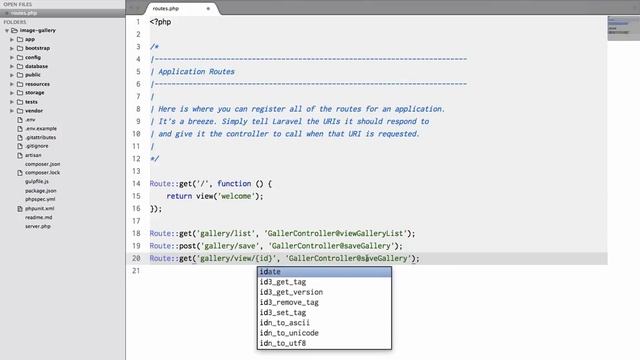Click the <?php opening tag on line 1

160,22
